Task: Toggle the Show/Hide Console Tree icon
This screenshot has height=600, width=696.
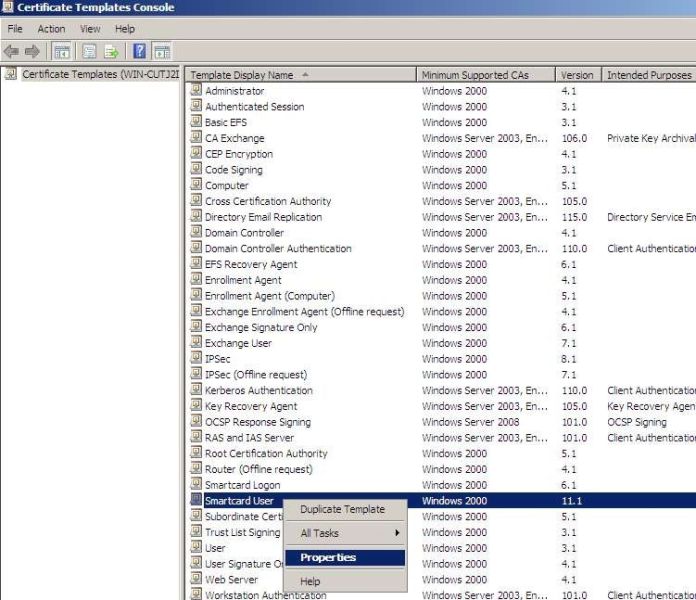Action: coord(62,51)
